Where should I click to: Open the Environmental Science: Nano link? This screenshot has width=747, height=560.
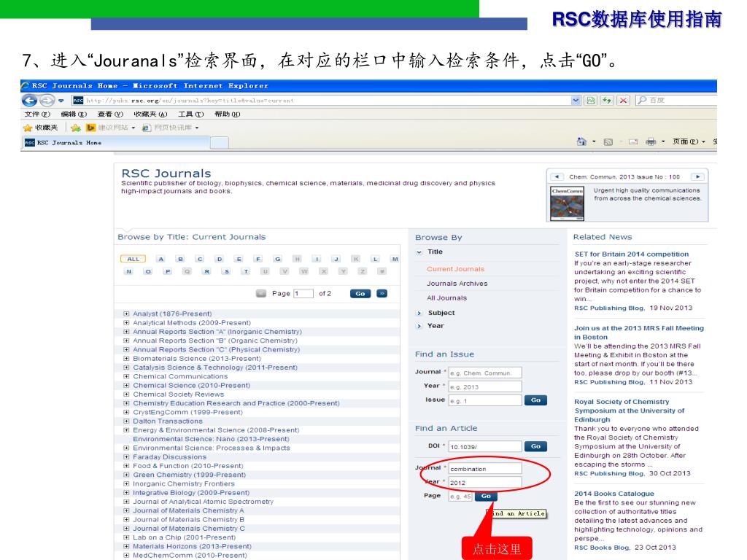pyautogui.click(x=211, y=439)
